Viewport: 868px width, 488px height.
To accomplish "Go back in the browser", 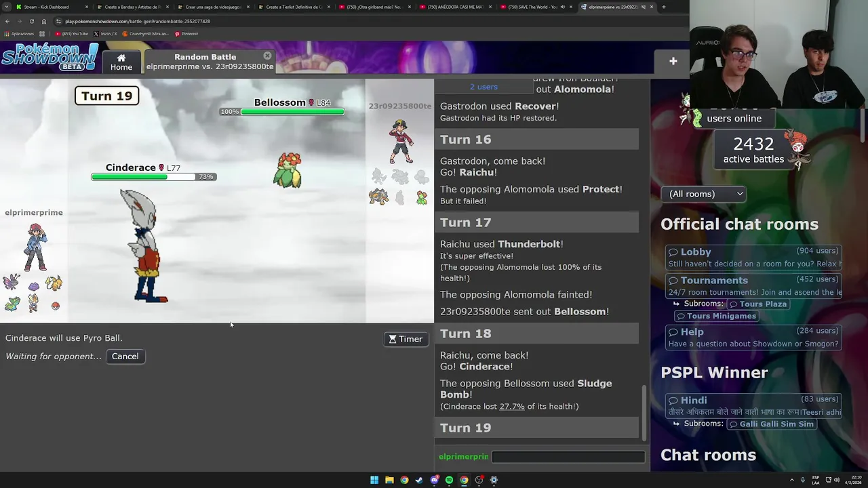I will pyautogui.click(x=7, y=21).
